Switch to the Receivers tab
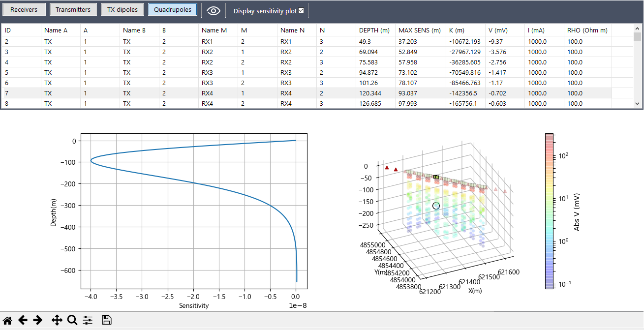Screen dimensions: 644x330 click(24, 9)
